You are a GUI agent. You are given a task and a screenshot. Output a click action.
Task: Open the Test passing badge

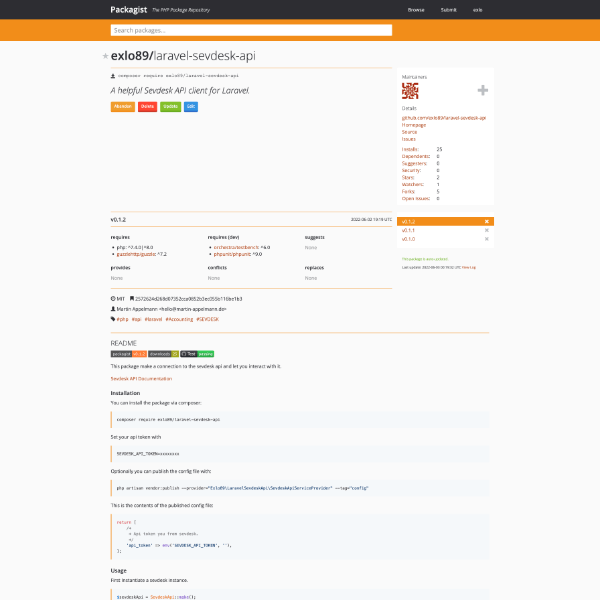(x=197, y=354)
